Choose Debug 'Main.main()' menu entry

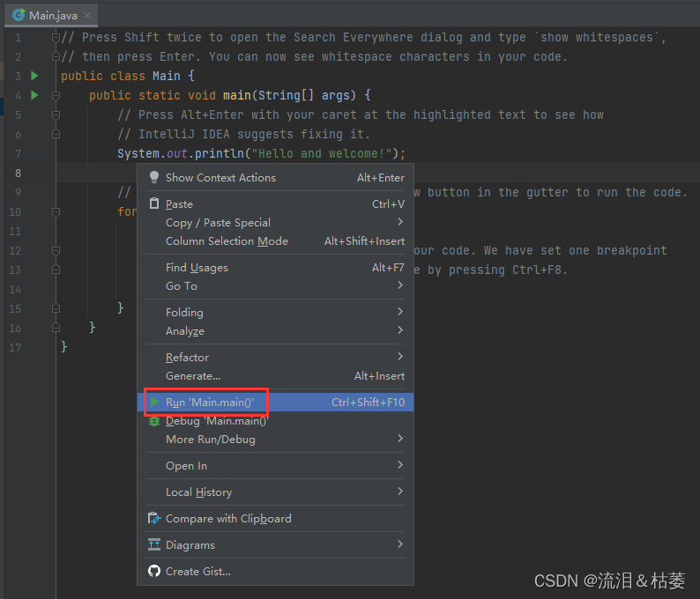pyautogui.click(x=275, y=420)
